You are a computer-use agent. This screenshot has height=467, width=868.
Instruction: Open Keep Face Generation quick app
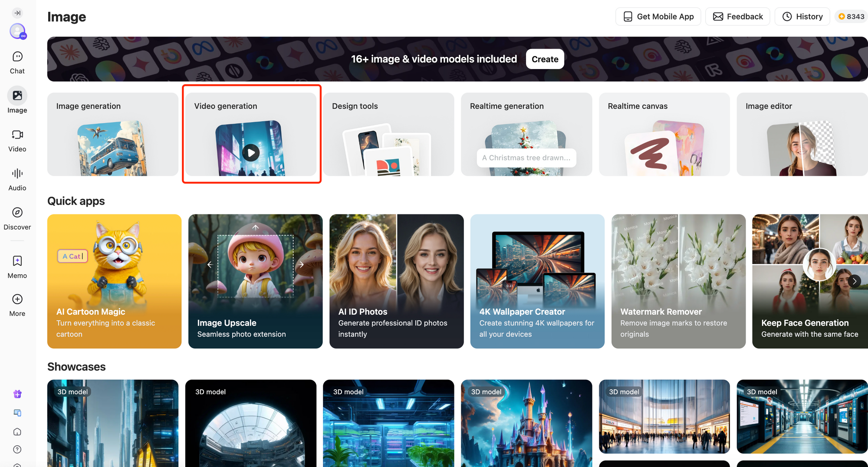[x=810, y=281]
